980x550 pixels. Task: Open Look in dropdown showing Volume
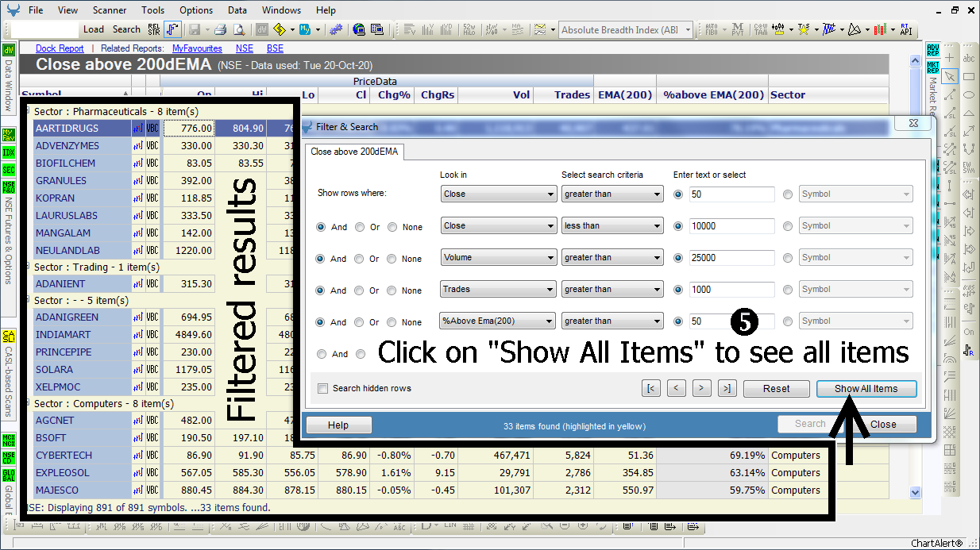pyautogui.click(x=499, y=257)
